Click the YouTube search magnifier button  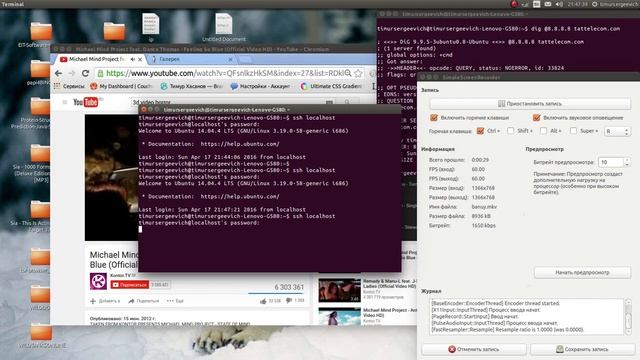click(347, 102)
